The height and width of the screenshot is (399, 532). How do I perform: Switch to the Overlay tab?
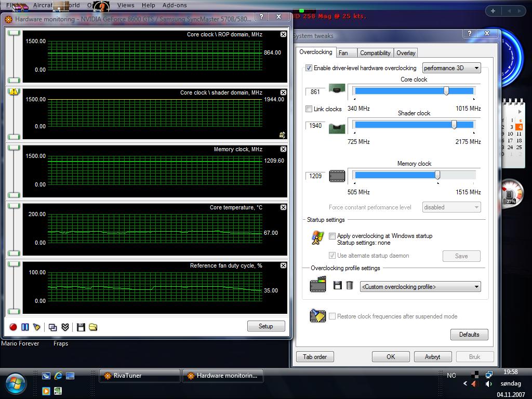[x=406, y=53]
